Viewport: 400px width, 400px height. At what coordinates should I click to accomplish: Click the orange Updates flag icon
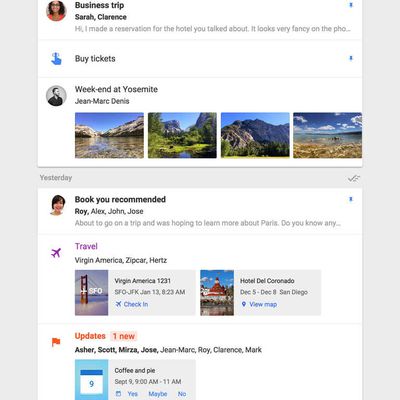click(56, 342)
